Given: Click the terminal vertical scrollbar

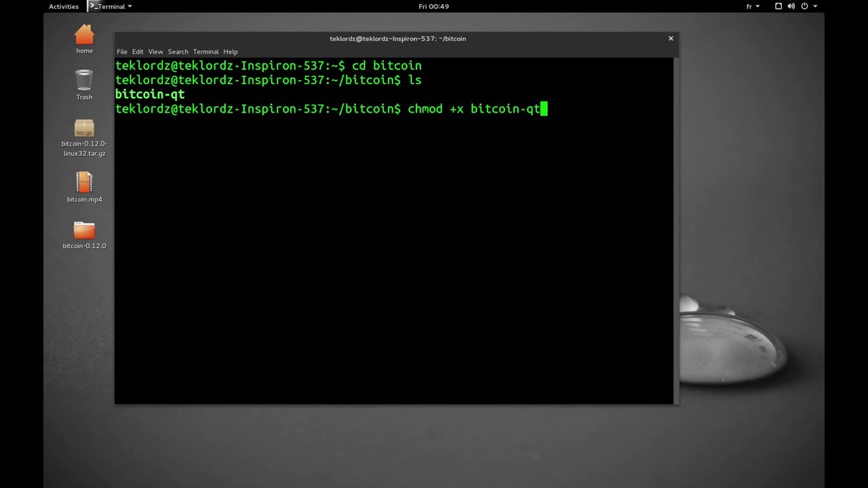Looking at the screenshot, I should [676, 230].
